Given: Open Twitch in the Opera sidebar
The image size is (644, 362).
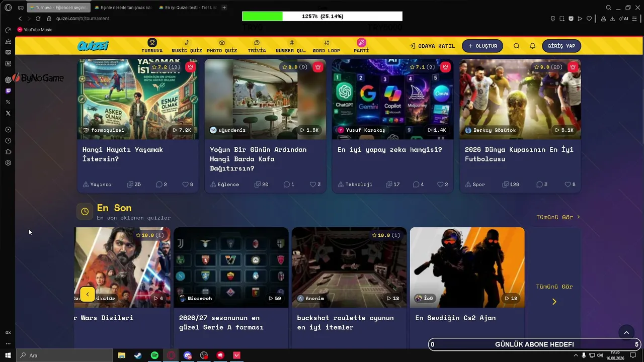Looking at the screenshot, I should coord(8,91).
